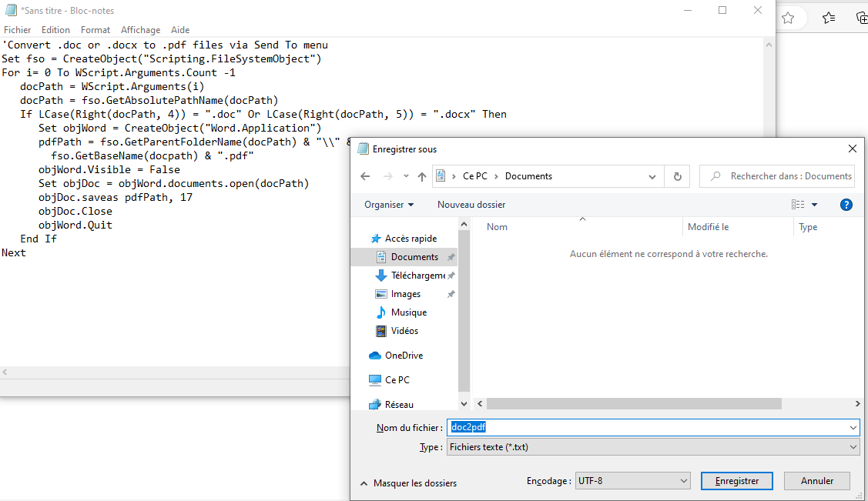The image size is (868, 501).
Task: Click the up-folder arrow navigation icon
Action: point(422,176)
